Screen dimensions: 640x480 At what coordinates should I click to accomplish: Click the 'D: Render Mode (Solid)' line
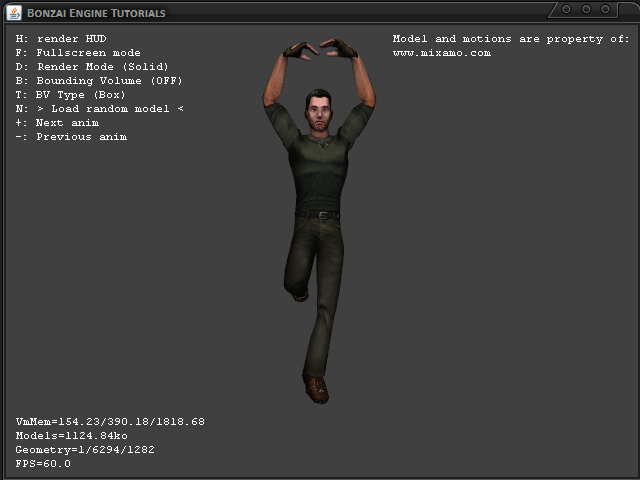coord(92,67)
